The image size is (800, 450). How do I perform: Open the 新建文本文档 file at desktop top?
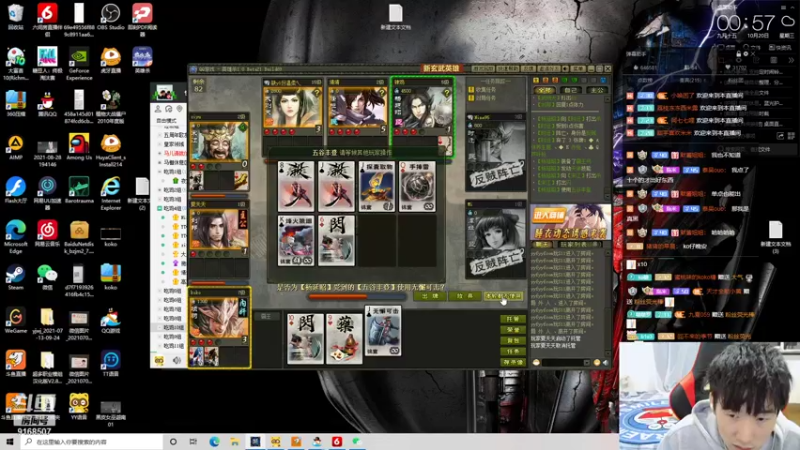(395, 17)
